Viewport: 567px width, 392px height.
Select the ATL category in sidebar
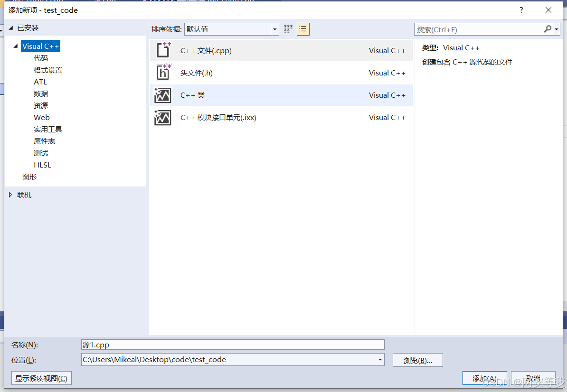tap(40, 82)
